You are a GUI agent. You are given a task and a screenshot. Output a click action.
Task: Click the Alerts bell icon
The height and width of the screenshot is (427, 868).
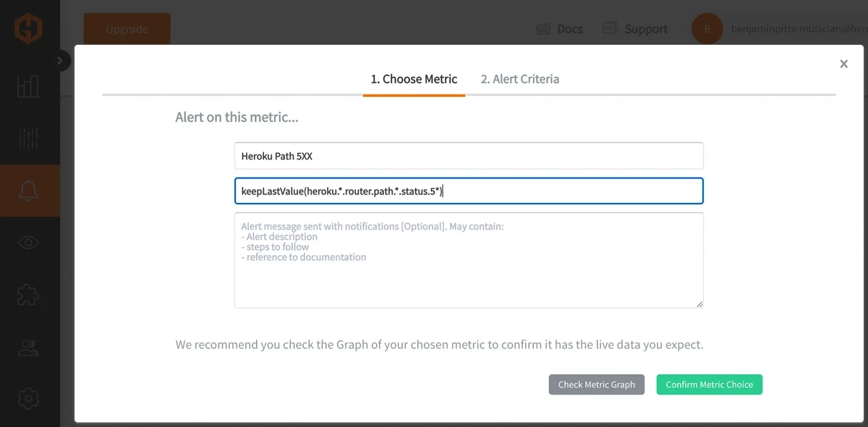pyautogui.click(x=29, y=190)
